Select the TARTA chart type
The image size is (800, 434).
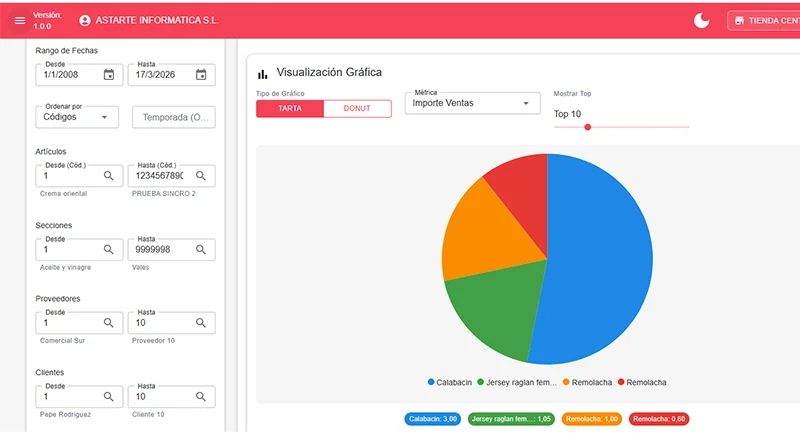click(x=290, y=108)
